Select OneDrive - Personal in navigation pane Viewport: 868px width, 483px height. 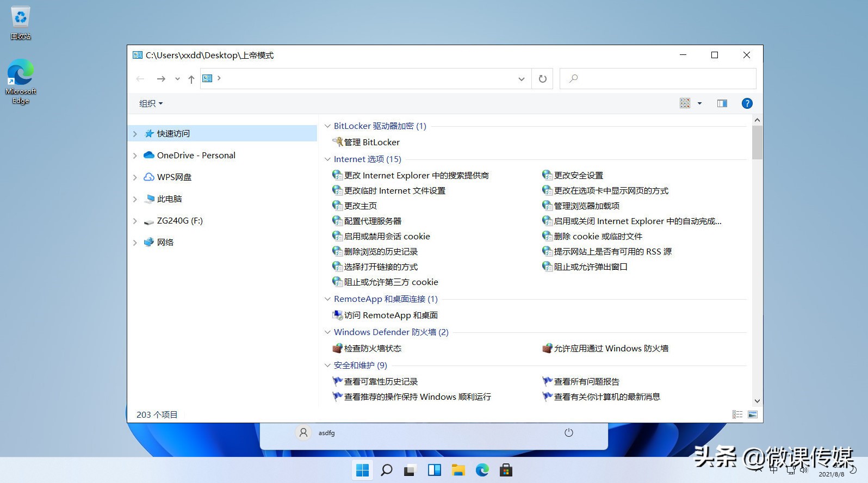pos(196,156)
